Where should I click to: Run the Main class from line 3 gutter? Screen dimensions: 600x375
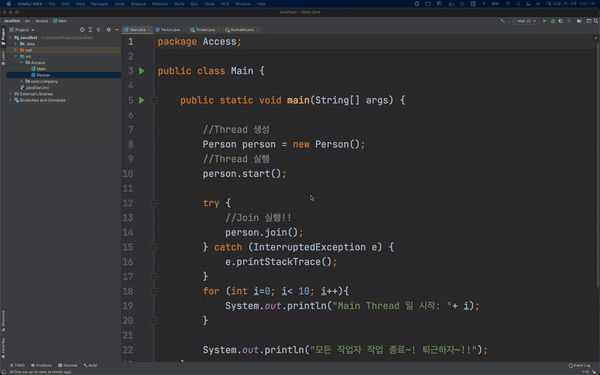142,71
